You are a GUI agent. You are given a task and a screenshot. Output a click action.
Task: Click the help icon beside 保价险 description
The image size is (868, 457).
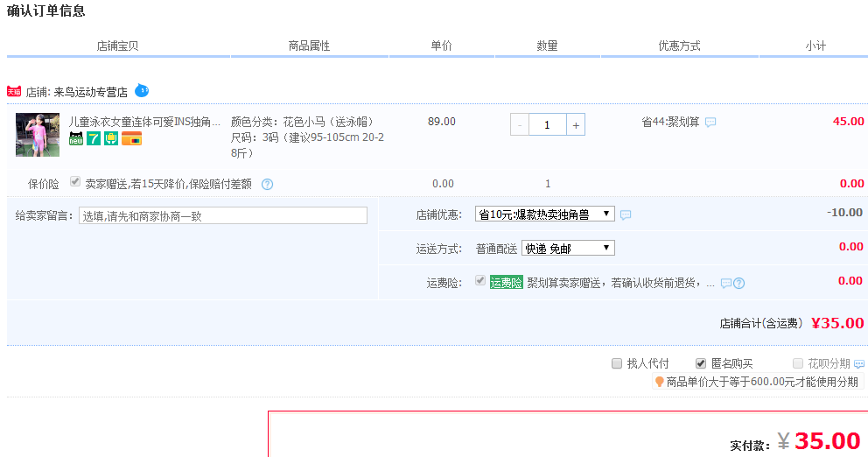click(x=268, y=185)
